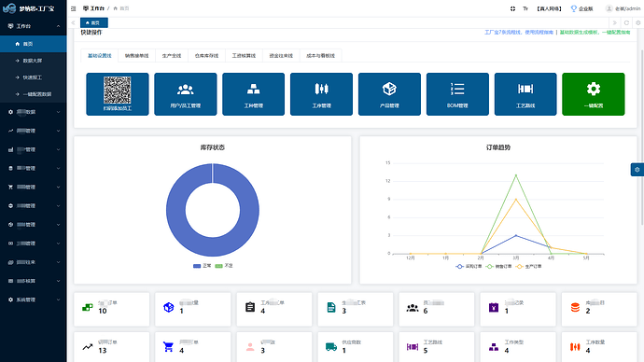The width and height of the screenshot is (644, 362).
Task: Click blue cube icon on stat card
Action: pos(168,307)
